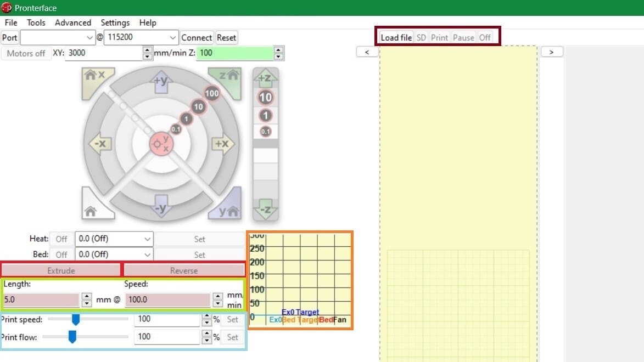Click the extrude Speed spinner arrows
The width and height of the screenshot is (644, 362).
[x=217, y=299]
